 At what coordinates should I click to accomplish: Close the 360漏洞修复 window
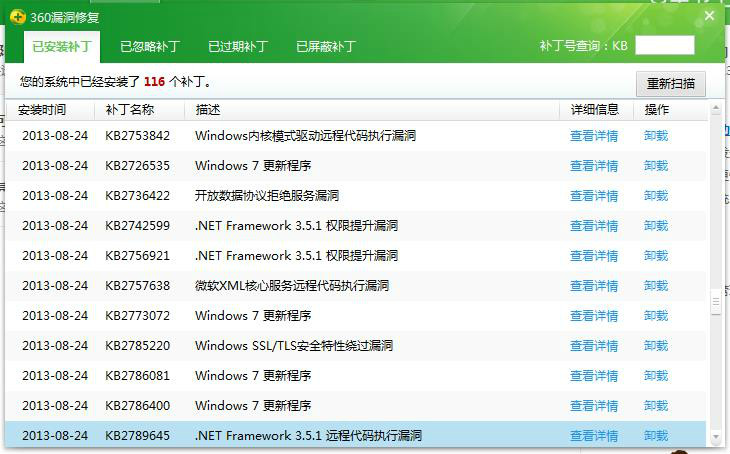709,16
